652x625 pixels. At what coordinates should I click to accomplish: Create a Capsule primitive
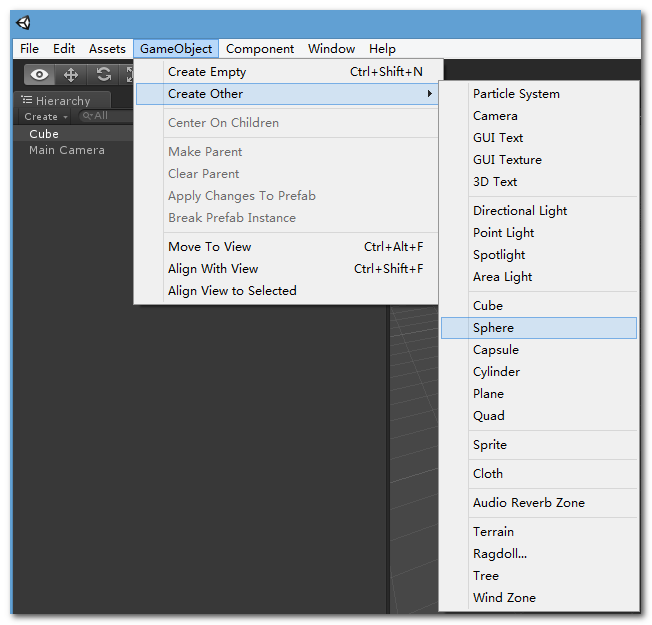coord(539,350)
